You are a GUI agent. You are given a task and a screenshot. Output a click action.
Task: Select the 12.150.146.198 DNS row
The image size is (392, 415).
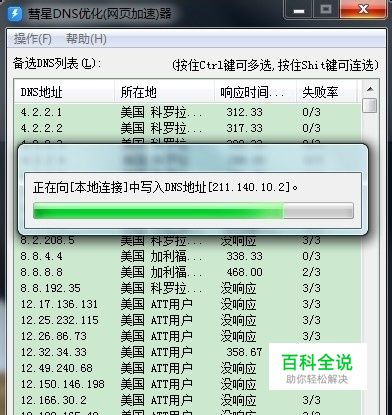187,384
